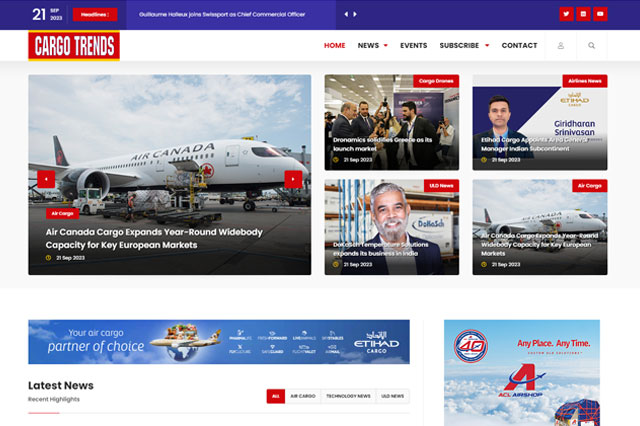
Task: Expand the News dropdown arrow
Action: pyautogui.click(x=386, y=46)
